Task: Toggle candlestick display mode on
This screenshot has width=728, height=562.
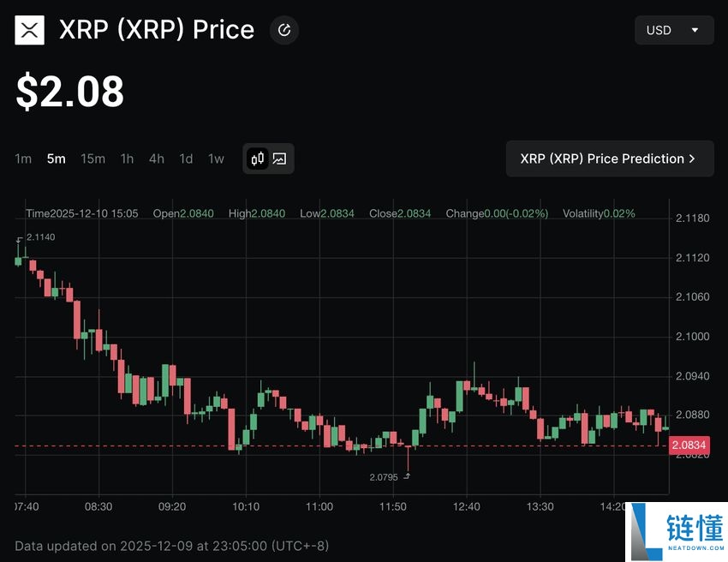Action: coord(257,158)
